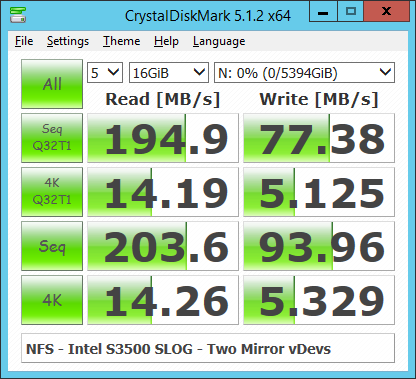Open the Theme menu
Viewport: 416px width, 379px height.
[x=121, y=41]
